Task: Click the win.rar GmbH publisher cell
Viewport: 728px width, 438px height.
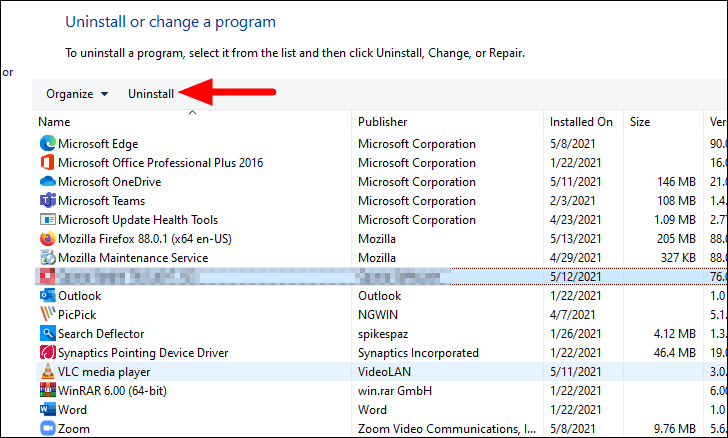Action: 395,391
